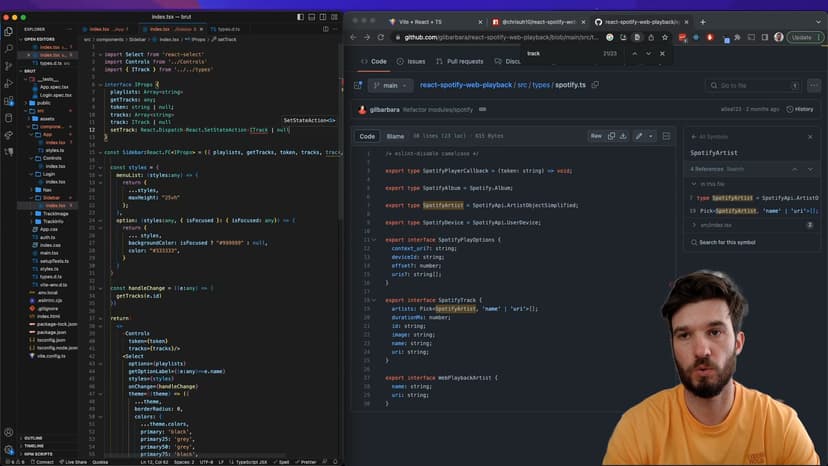
Task: Expand the OUTLINE section in Explorer
Action: point(33,438)
